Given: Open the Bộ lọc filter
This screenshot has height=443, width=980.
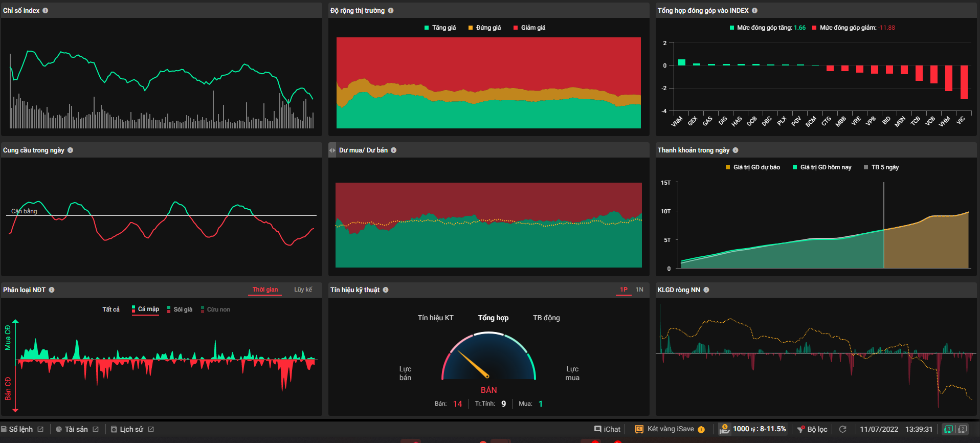Looking at the screenshot, I should tap(812, 429).
